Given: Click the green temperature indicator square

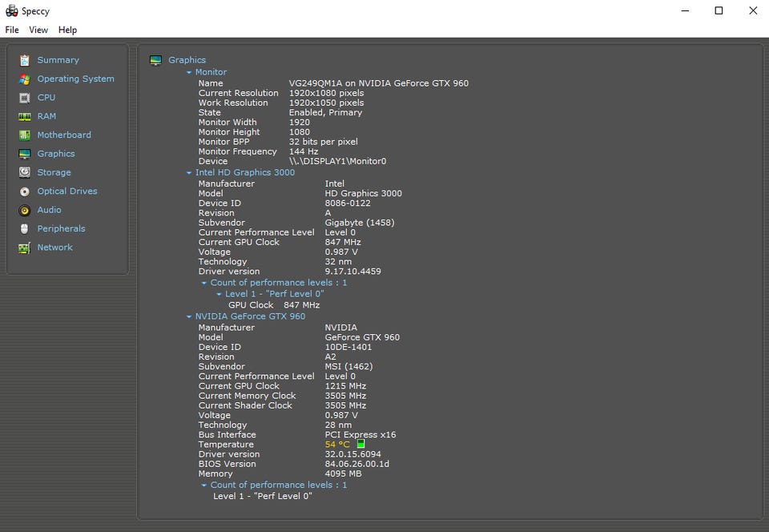Looking at the screenshot, I should pyautogui.click(x=360, y=444).
